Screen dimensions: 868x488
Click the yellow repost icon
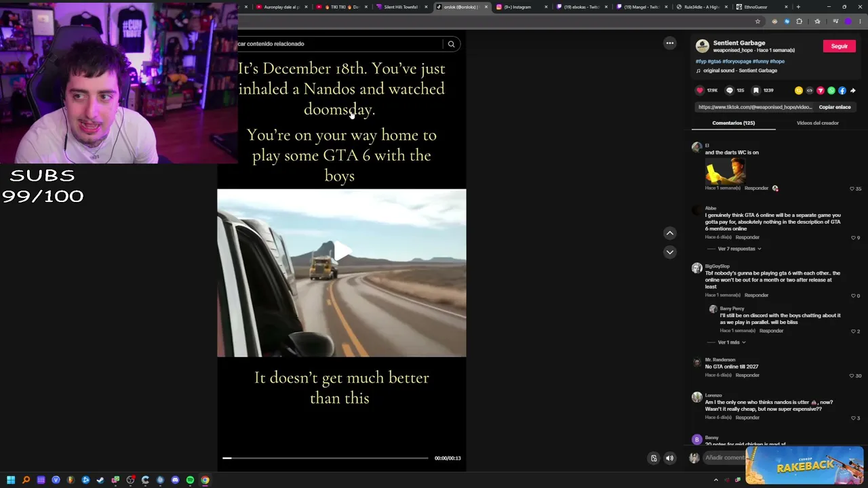coord(799,90)
